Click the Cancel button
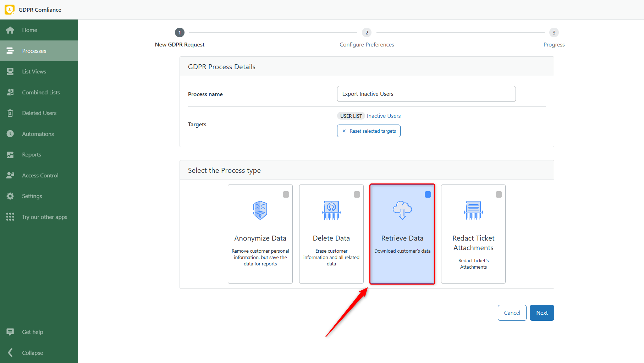 pos(512,313)
